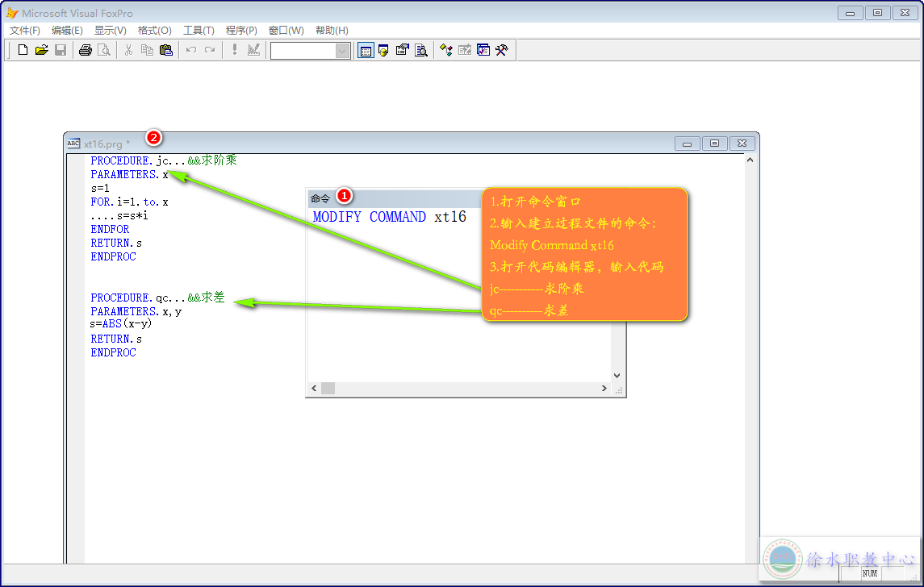Image resolution: width=924 pixels, height=587 pixels.
Task: Expand the database dropdown in toolbar
Action: point(342,52)
